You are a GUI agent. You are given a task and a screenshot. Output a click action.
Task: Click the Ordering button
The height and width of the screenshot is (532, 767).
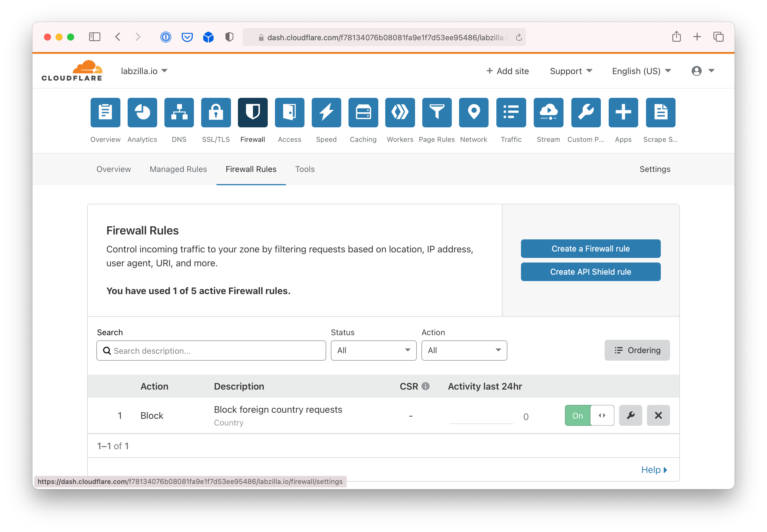637,350
